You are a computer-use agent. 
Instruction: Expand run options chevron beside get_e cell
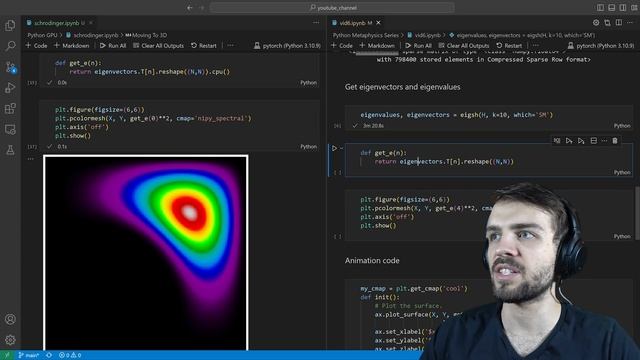[342, 148]
